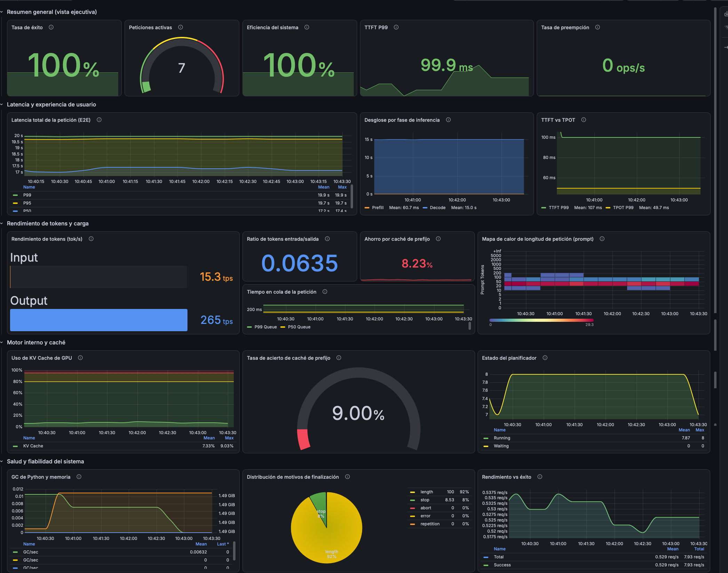
Task: Open info icon beside Tasa de éxito
Action: 51,27
